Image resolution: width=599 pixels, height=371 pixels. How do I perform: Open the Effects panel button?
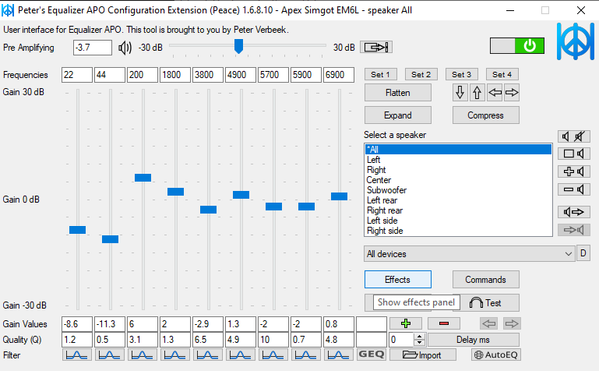pos(398,279)
